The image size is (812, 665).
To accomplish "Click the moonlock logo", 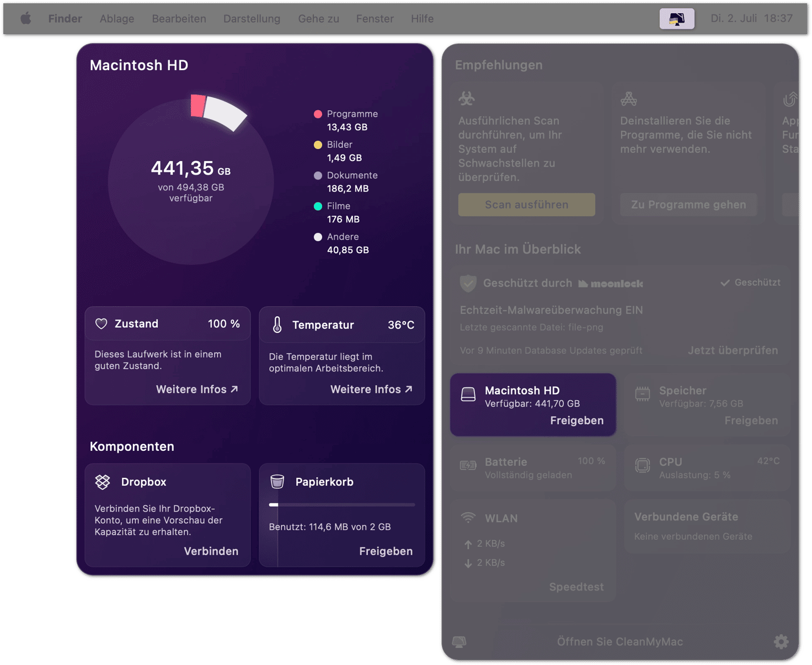I will [611, 284].
